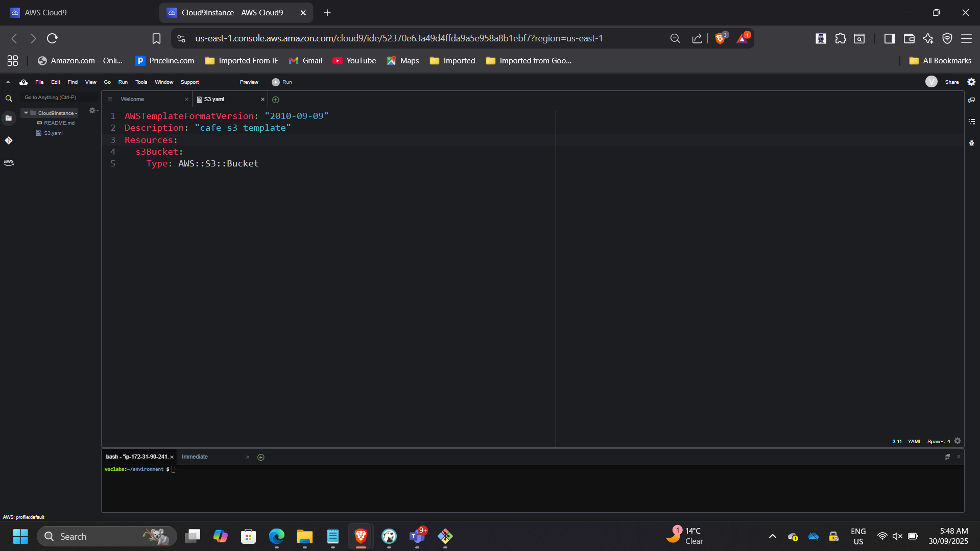
Task: Open the Collaborate chat icon panel
Action: coord(971,100)
